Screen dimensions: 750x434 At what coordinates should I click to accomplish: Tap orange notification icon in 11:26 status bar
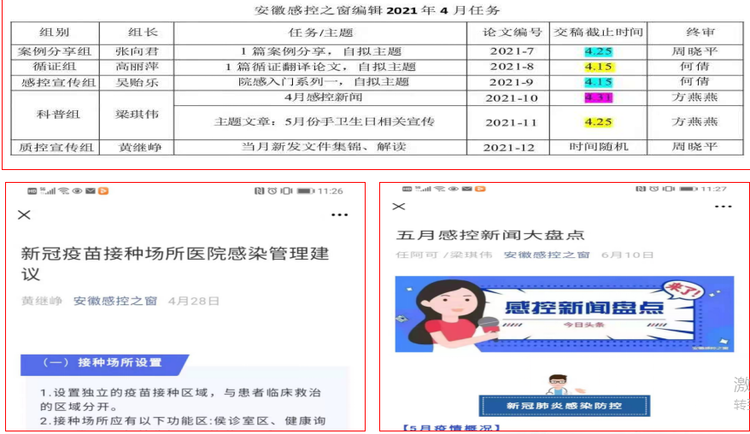point(105,190)
